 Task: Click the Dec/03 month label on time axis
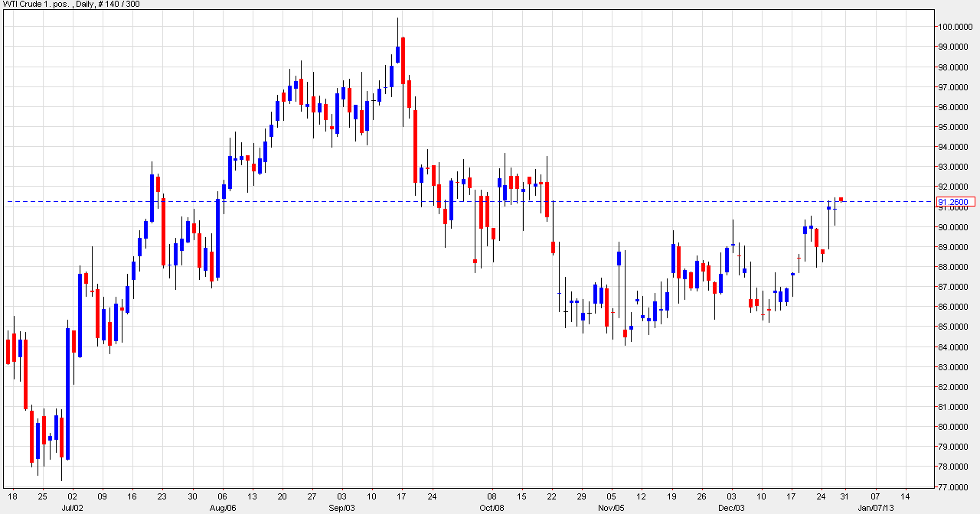pyautogui.click(x=732, y=507)
